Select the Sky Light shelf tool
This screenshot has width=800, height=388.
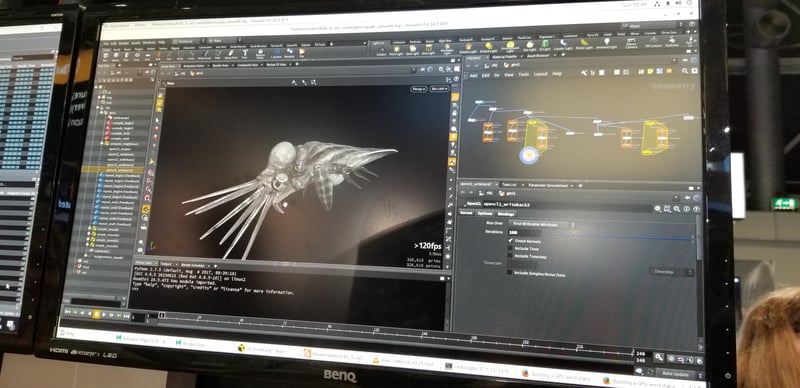tap(530, 46)
